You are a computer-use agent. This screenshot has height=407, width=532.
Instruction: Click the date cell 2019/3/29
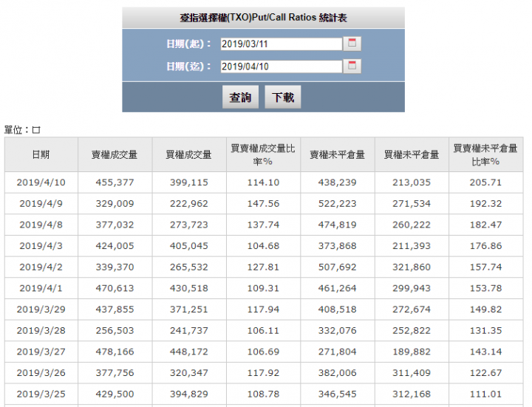click(x=41, y=309)
